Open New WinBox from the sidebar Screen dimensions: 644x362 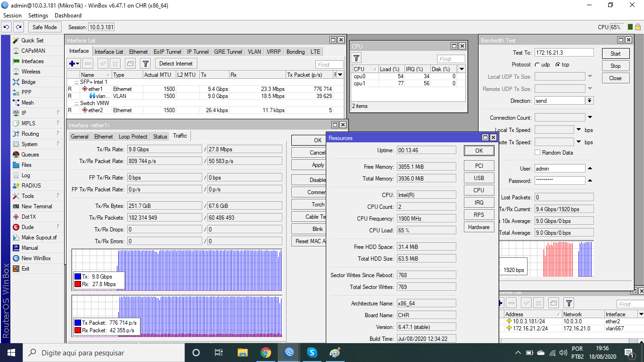(x=36, y=258)
